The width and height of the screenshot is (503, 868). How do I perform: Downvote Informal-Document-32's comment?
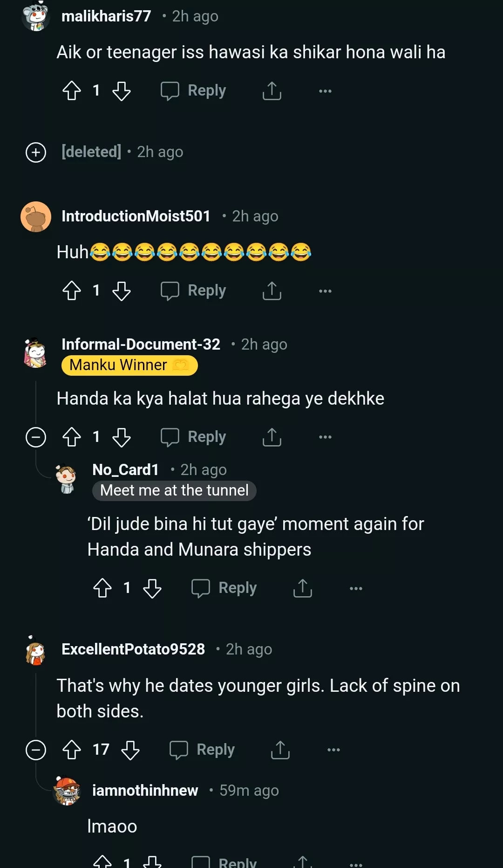122,437
